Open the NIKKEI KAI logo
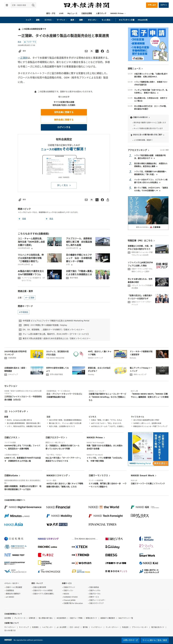 148,563
